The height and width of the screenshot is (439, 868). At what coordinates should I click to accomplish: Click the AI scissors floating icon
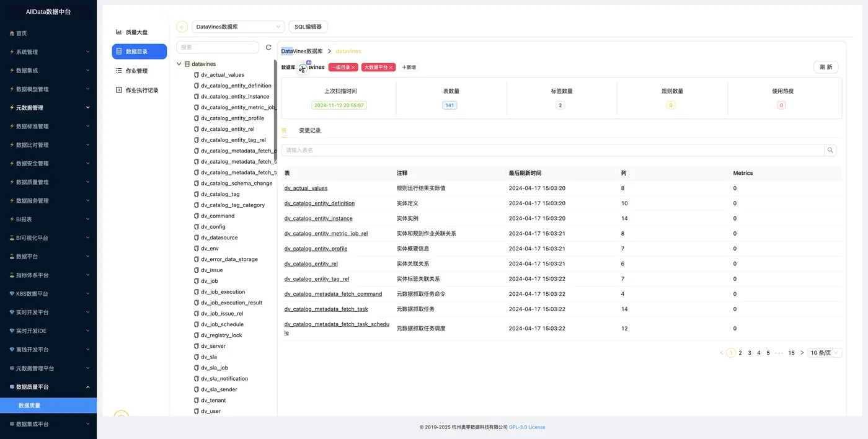tap(303, 68)
